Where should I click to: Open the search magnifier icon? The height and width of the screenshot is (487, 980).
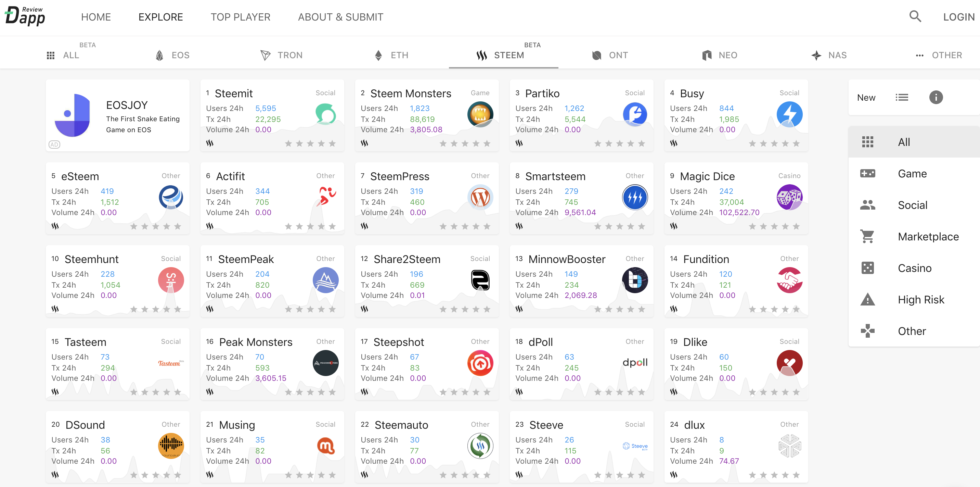click(915, 17)
